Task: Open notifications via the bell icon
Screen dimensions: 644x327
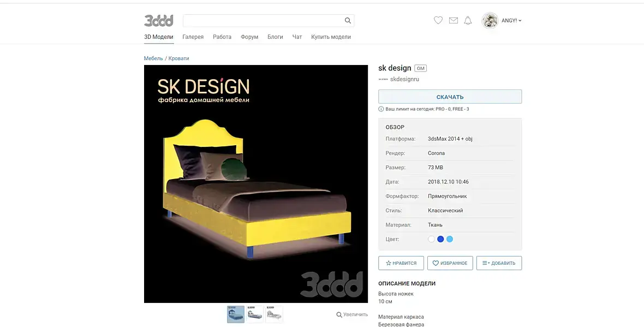Action: click(x=468, y=21)
